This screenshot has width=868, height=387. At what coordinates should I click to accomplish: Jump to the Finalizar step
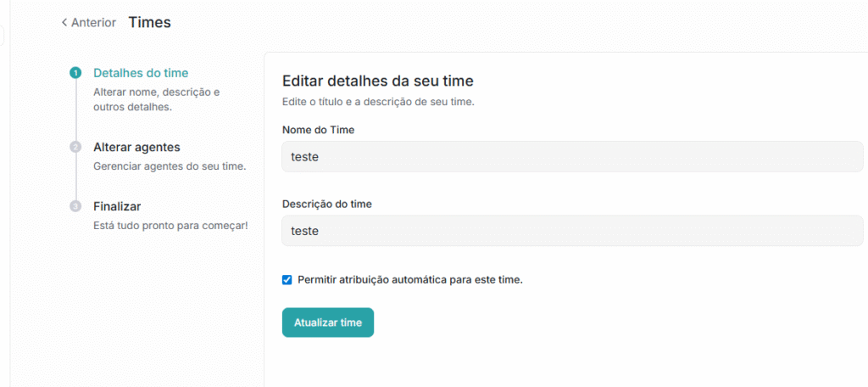[117, 206]
